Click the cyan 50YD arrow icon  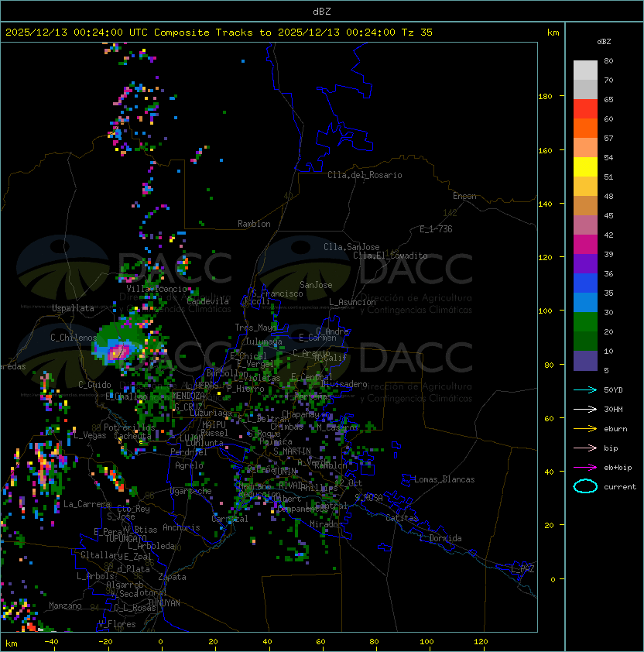point(585,389)
